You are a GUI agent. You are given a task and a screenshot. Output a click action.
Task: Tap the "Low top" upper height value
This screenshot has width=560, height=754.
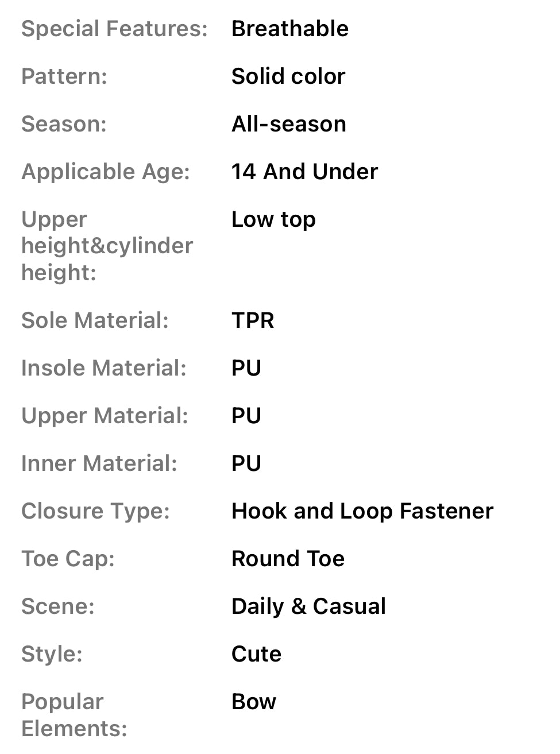tap(273, 219)
